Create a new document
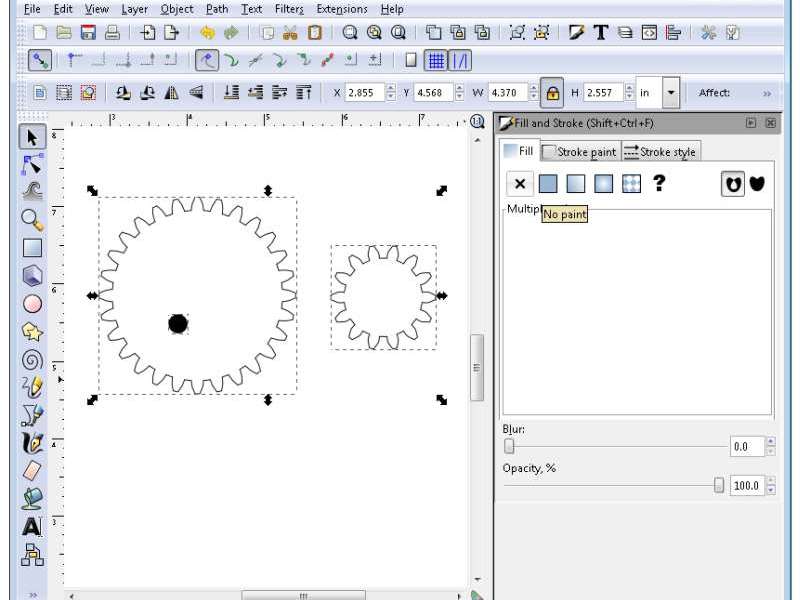Viewport: 800px width, 600px height. click(39, 33)
